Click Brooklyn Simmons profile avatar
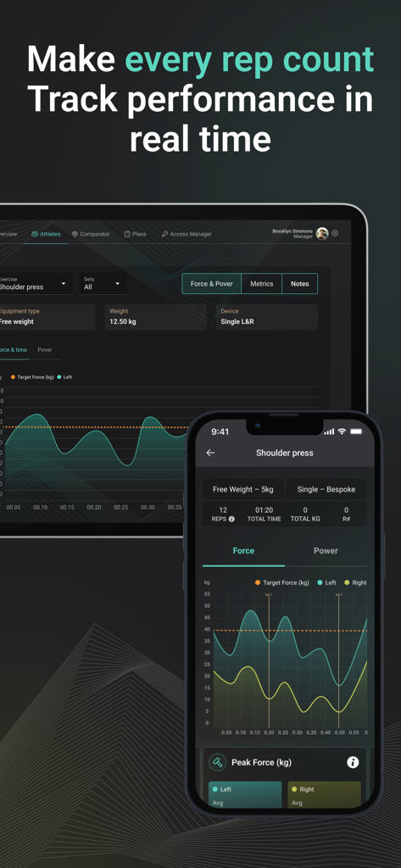401x868 pixels. (322, 234)
